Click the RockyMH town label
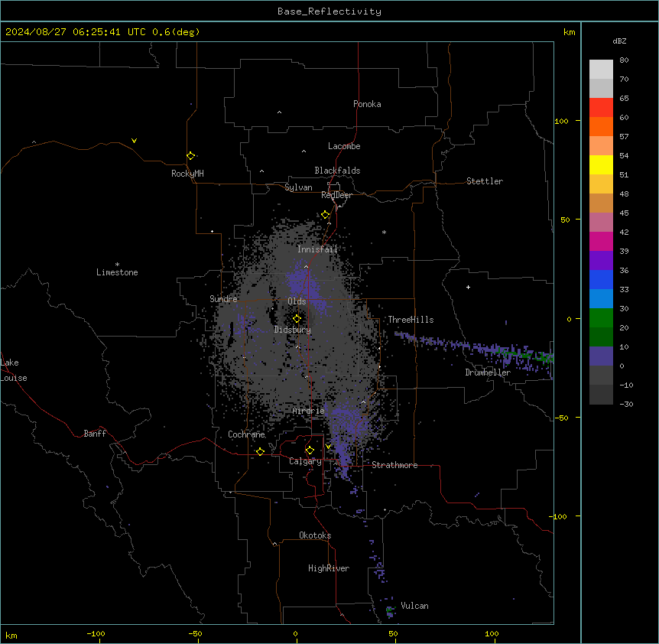Screen dimensions: 659x644 pyautogui.click(x=187, y=174)
